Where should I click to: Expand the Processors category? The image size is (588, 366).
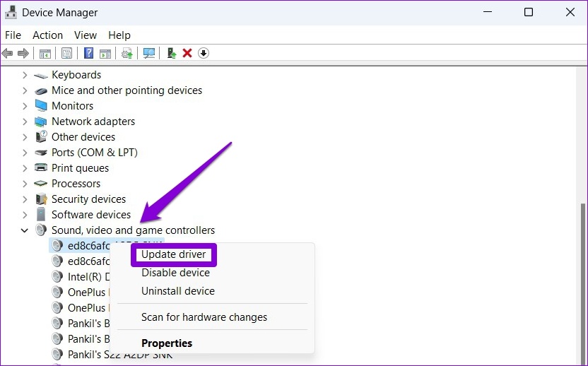tap(25, 184)
